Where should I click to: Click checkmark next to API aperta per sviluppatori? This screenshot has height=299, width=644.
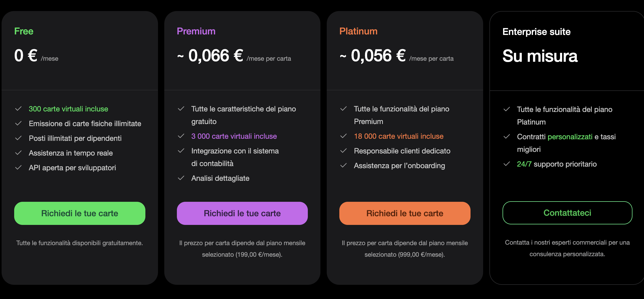18,168
